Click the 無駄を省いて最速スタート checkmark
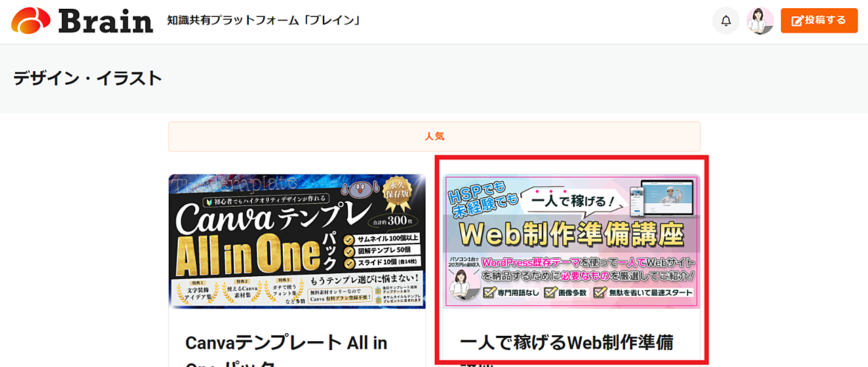Screen dimensions: 868x367 click(x=599, y=292)
